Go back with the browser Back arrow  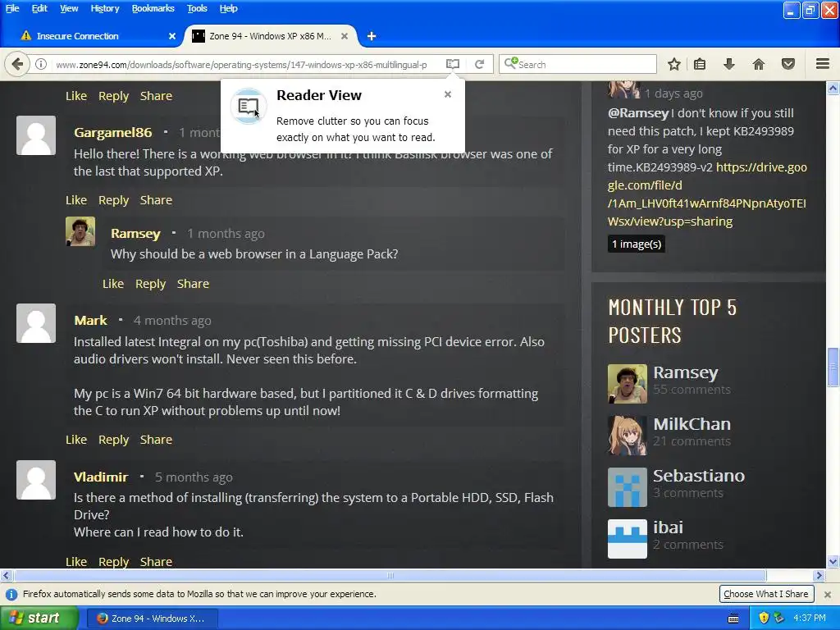tap(17, 64)
